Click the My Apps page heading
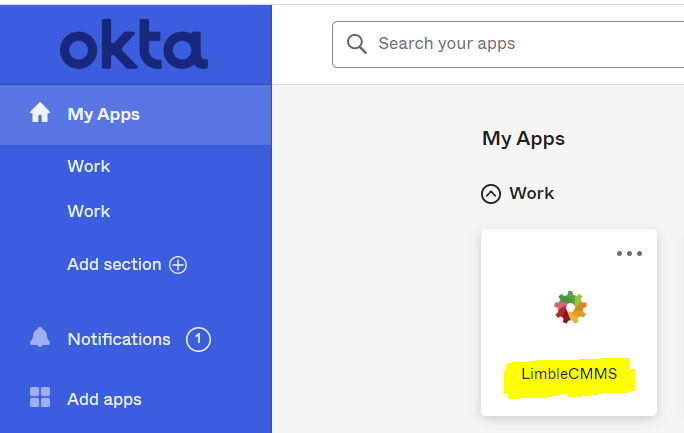This screenshot has width=684, height=433. coord(523,139)
